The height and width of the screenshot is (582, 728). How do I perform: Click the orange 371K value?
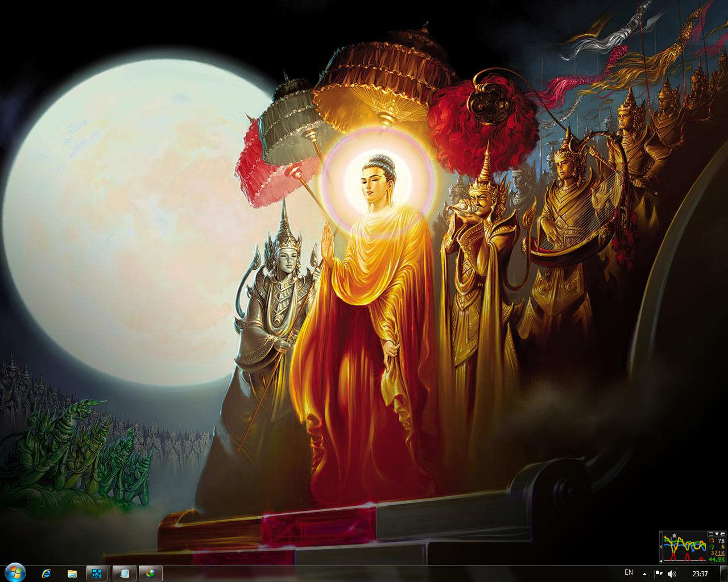(x=718, y=553)
